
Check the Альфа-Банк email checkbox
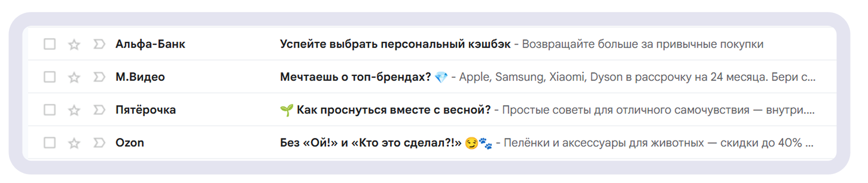(x=50, y=44)
